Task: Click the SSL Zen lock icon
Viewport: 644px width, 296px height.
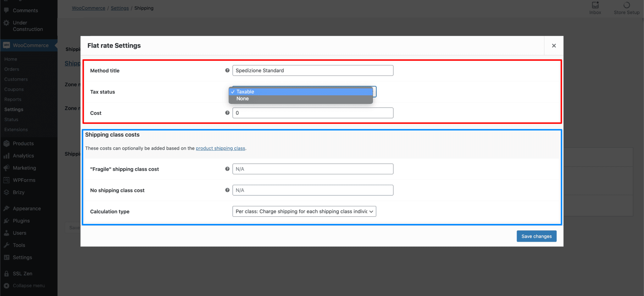Action: click(6, 274)
